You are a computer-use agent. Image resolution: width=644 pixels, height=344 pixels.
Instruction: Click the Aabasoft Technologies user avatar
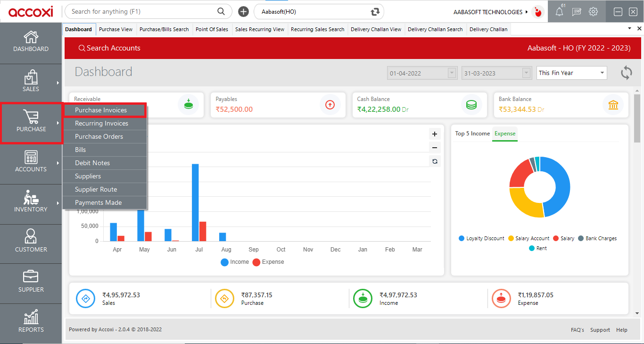coord(537,12)
